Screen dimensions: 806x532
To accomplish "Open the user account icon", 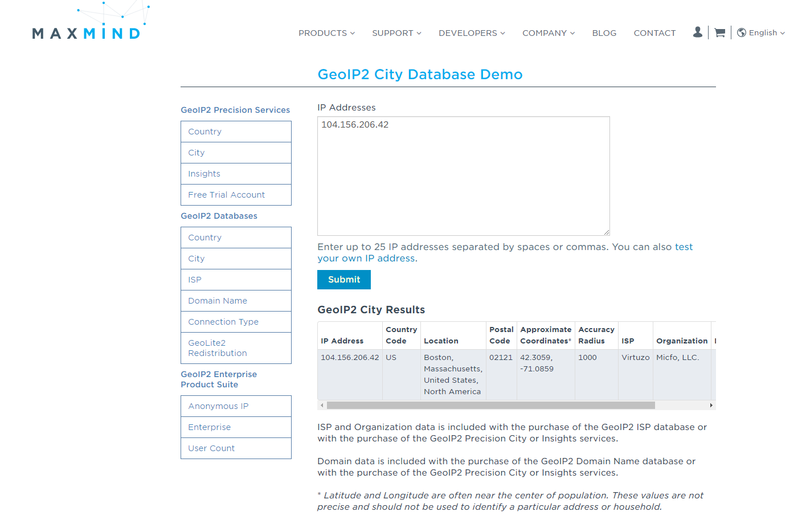I will [x=697, y=32].
